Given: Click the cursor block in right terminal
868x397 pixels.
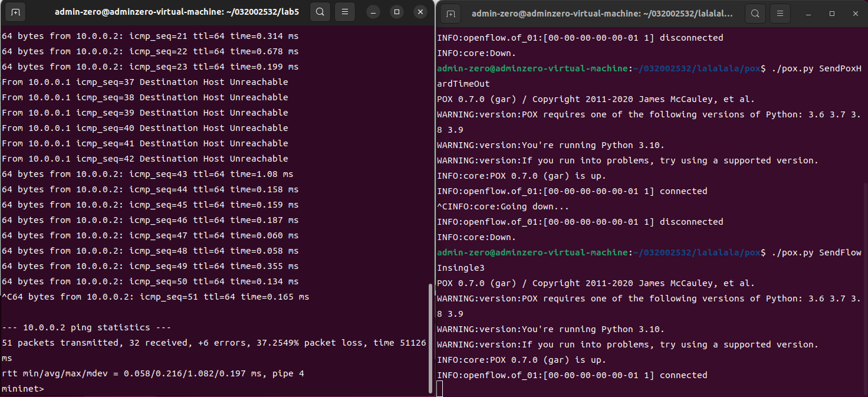Looking at the screenshot, I should (x=439, y=389).
